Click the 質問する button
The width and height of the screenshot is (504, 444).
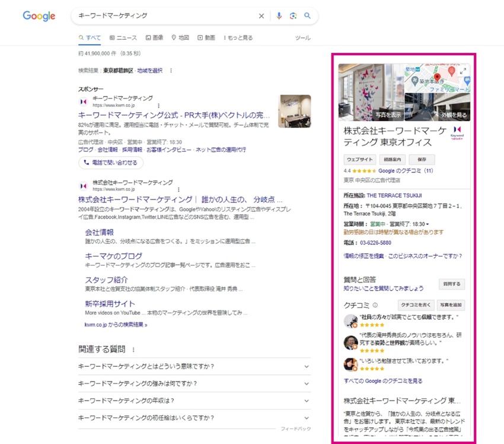(452, 284)
